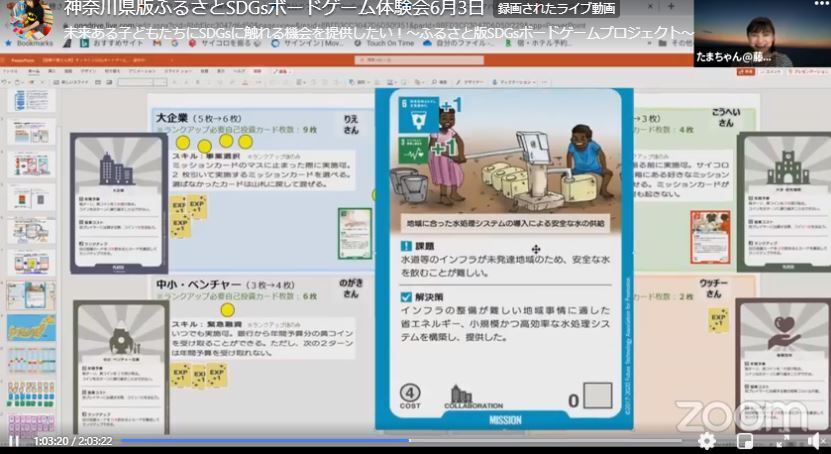Click the green mission card thumbnail
The width and height of the screenshot is (831, 454).
[x=354, y=232]
